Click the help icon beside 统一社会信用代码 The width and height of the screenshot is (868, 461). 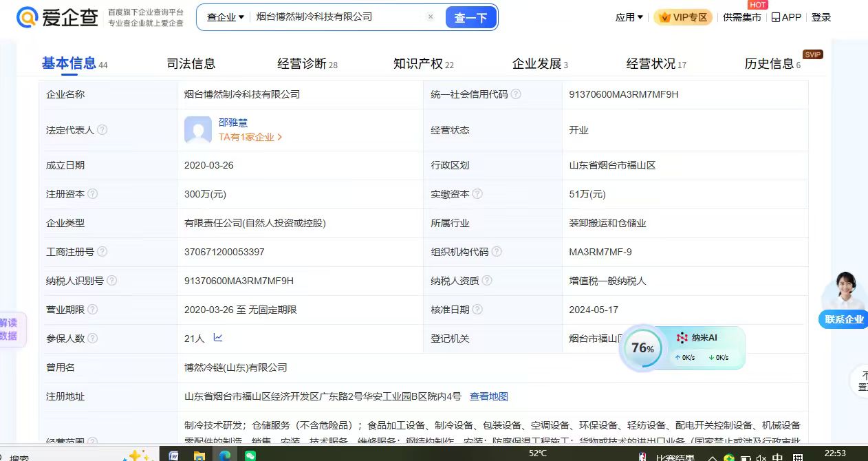(516, 94)
